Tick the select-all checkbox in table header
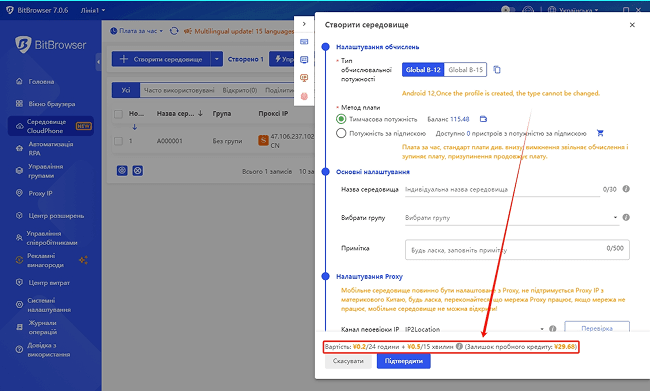650x391 pixels. 119,114
